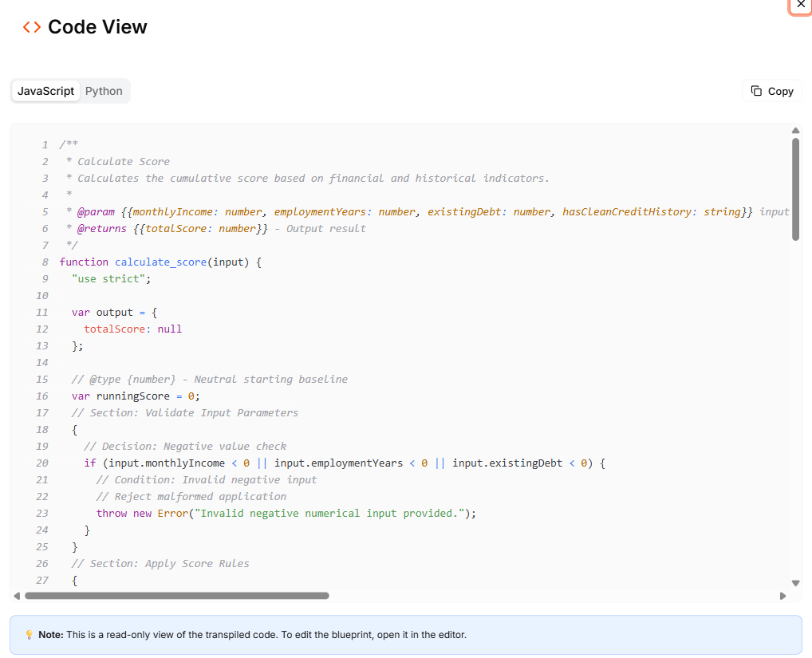Copy the transpiled code

tap(771, 91)
